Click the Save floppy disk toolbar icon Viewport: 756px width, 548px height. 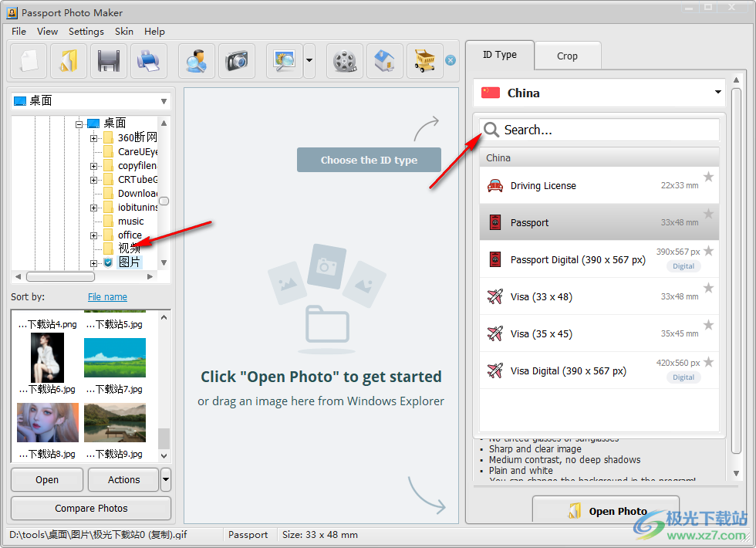coord(109,61)
